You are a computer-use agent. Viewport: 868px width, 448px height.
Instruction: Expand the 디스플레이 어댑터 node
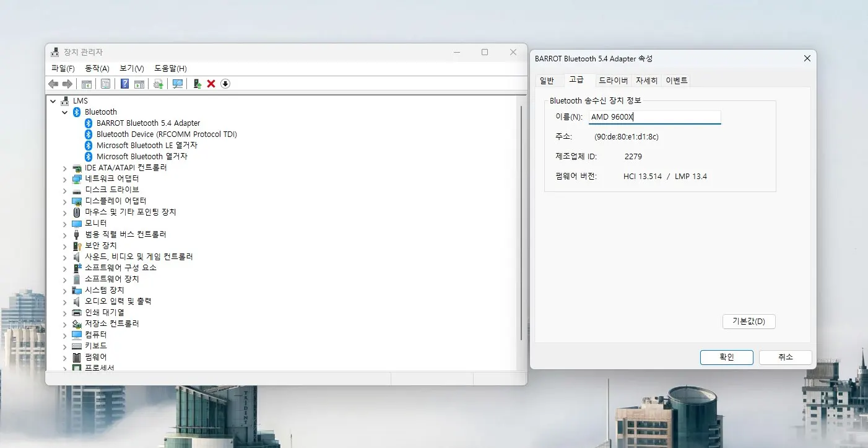(64, 201)
